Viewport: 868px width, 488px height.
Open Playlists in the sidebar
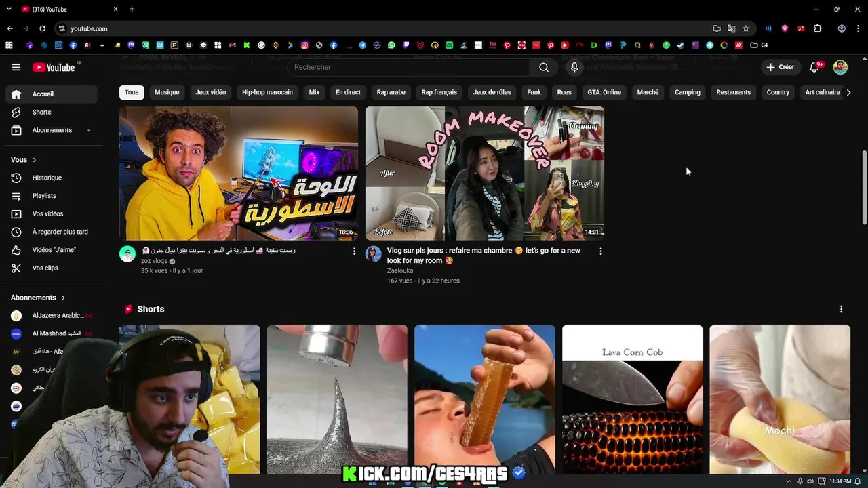click(x=52, y=196)
